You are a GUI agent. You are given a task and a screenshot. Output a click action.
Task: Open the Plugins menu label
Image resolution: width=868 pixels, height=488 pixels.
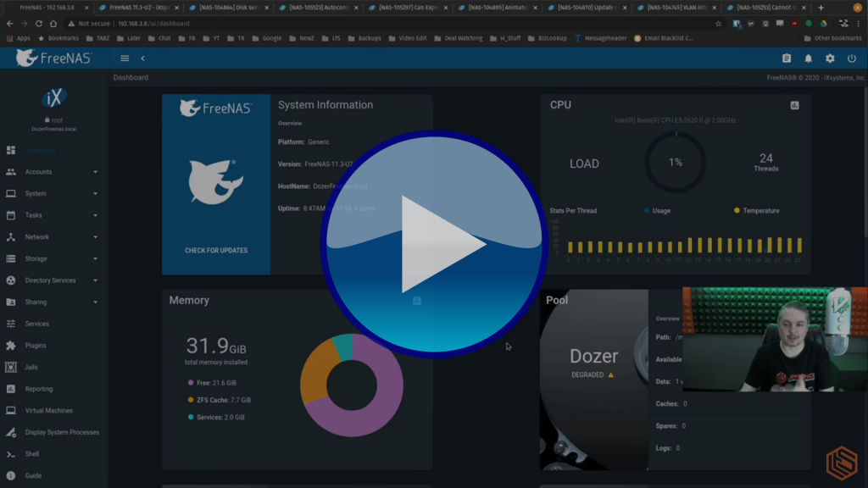(36, 346)
